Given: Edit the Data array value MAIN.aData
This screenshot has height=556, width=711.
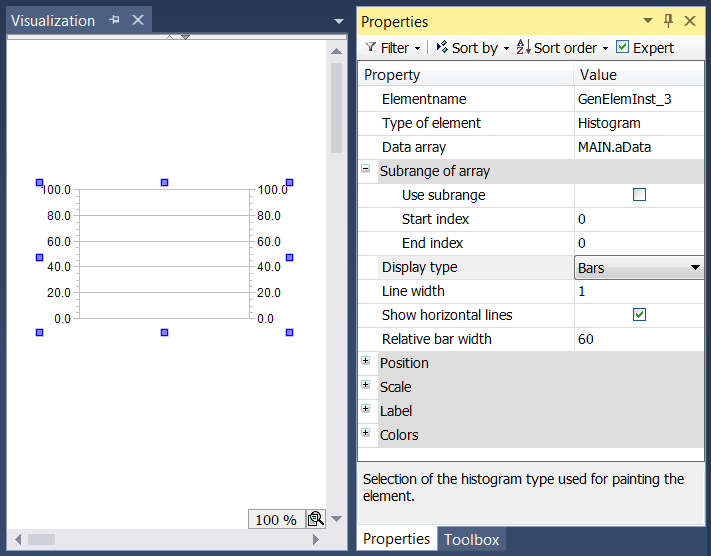Looking at the screenshot, I should pos(639,147).
